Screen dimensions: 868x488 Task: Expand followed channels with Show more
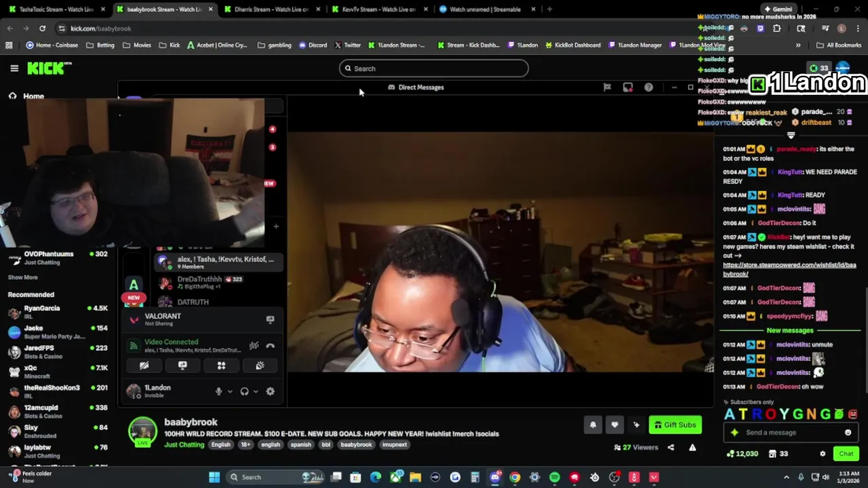[x=22, y=277]
